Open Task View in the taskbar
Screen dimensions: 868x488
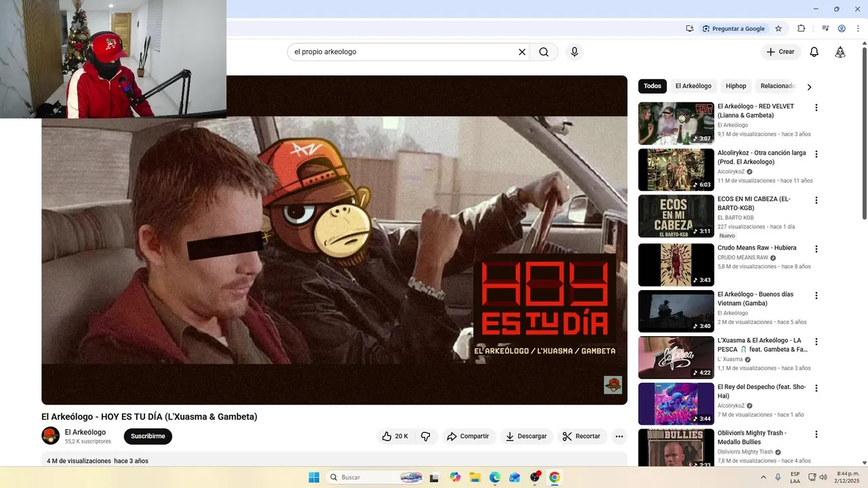435,477
